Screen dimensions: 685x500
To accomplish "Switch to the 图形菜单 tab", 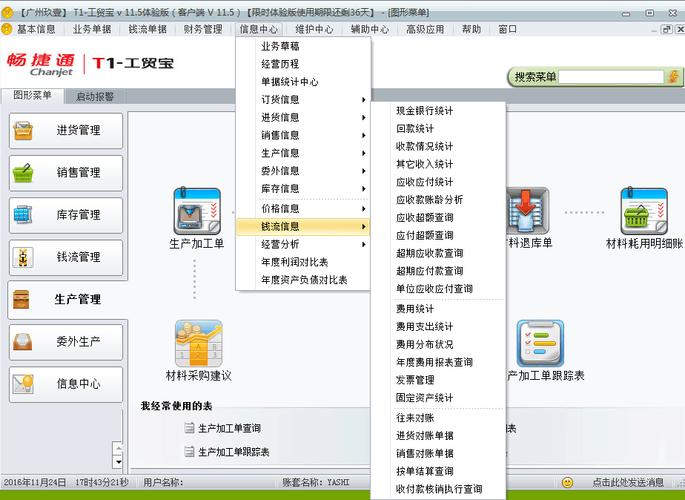I will coord(32,95).
